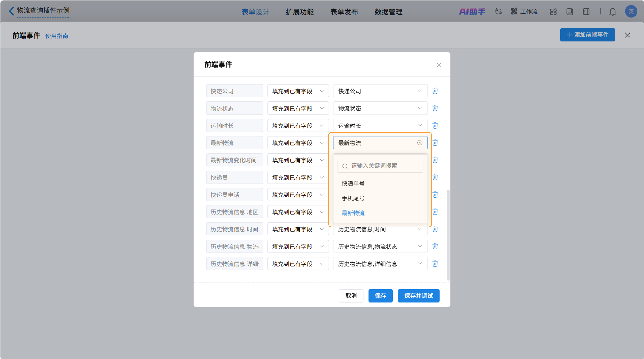Select 手机尾号 option in list

coord(353,198)
